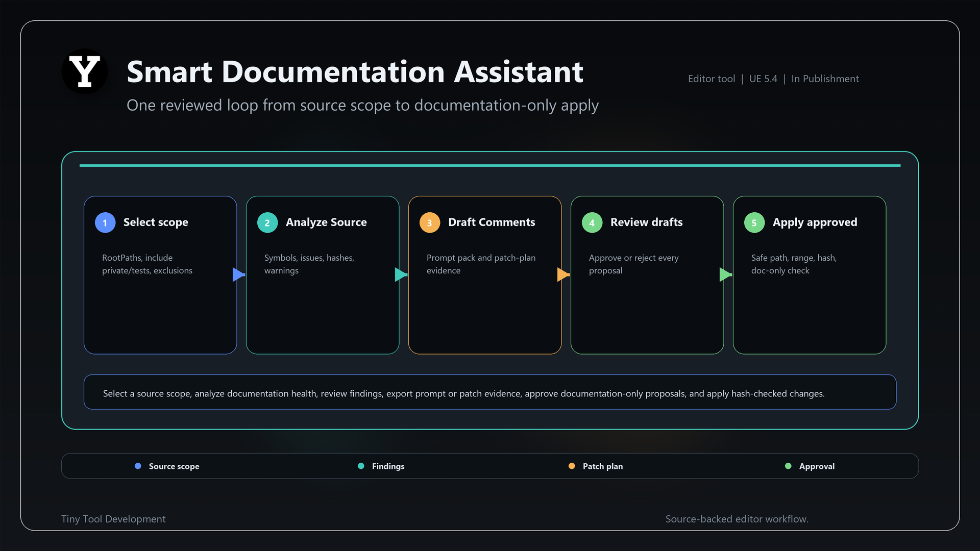This screenshot has width=980, height=551.
Task: Click 'Approve or reject every proposal' text
Action: (x=633, y=264)
